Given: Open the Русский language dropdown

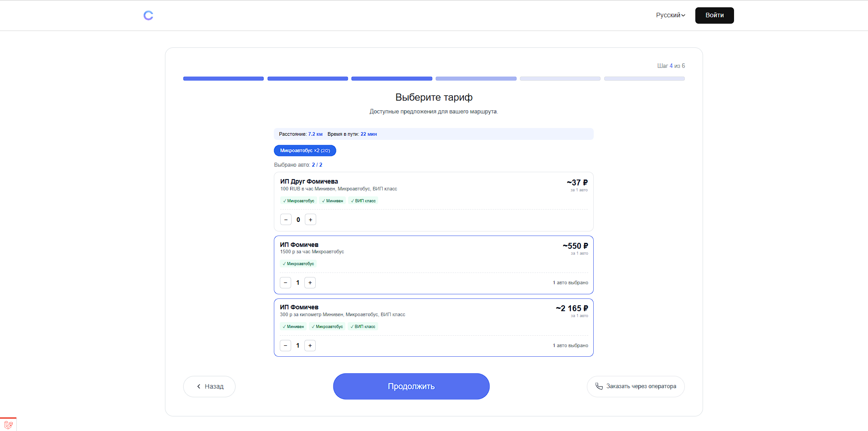Looking at the screenshot, I should 670,15.
